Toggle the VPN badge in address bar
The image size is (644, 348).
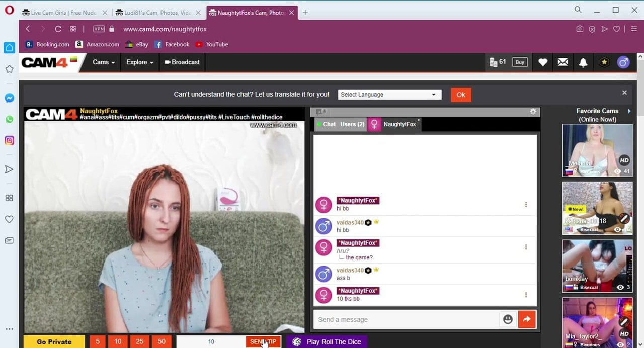(99, 29)
